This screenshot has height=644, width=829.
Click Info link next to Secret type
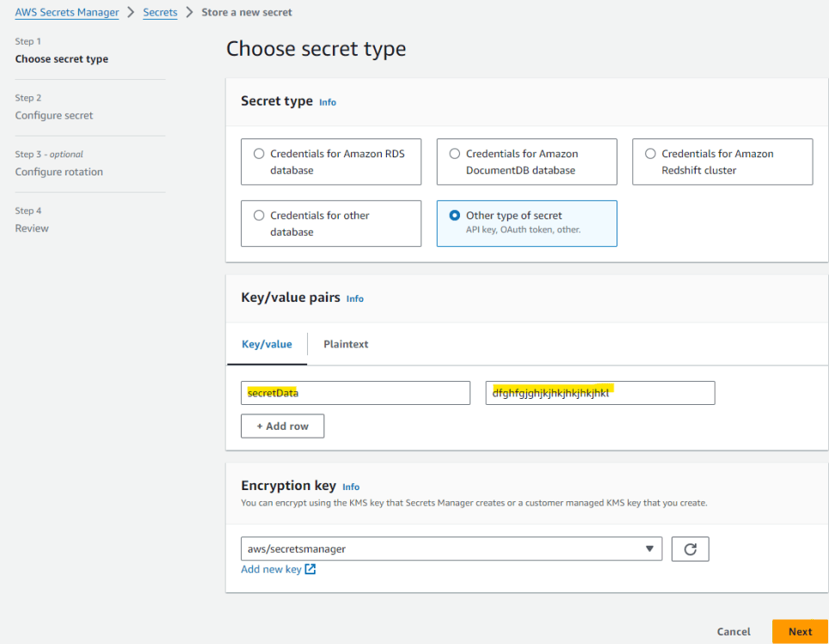coord(328,102)
